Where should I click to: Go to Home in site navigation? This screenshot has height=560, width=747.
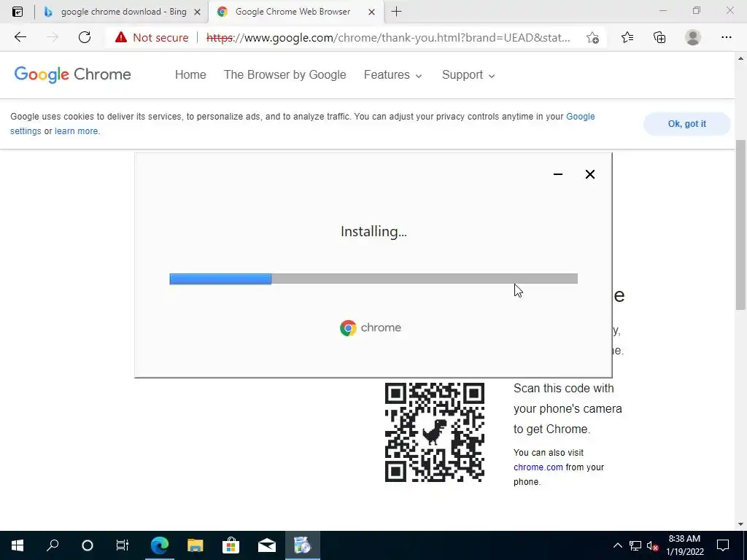(x=190, y=75)
